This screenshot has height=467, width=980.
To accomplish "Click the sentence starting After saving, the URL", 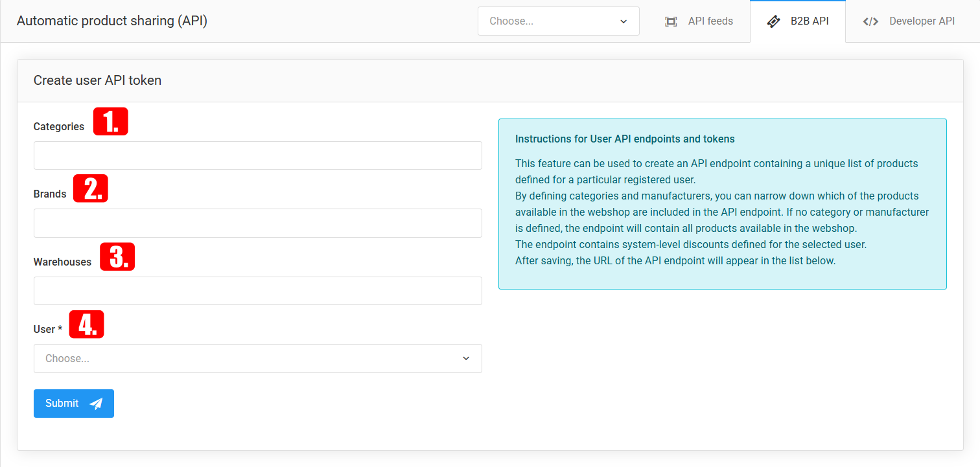I will click(x=675, y=261).
